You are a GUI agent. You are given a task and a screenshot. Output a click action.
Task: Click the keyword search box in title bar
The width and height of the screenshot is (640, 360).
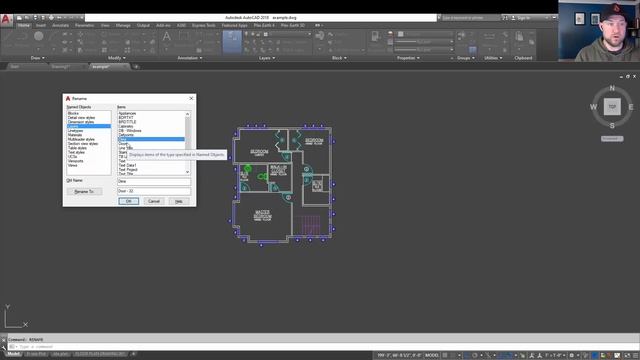(470, 18)
